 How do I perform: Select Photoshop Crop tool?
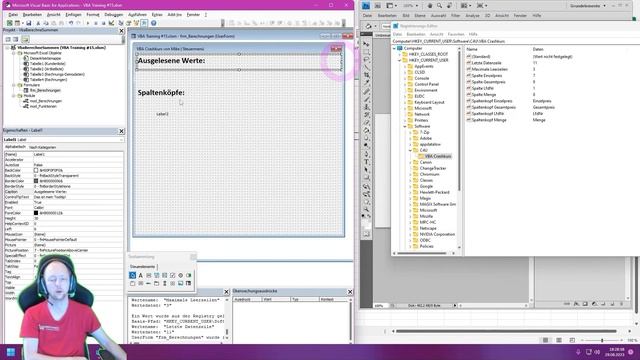coord(367,75)
